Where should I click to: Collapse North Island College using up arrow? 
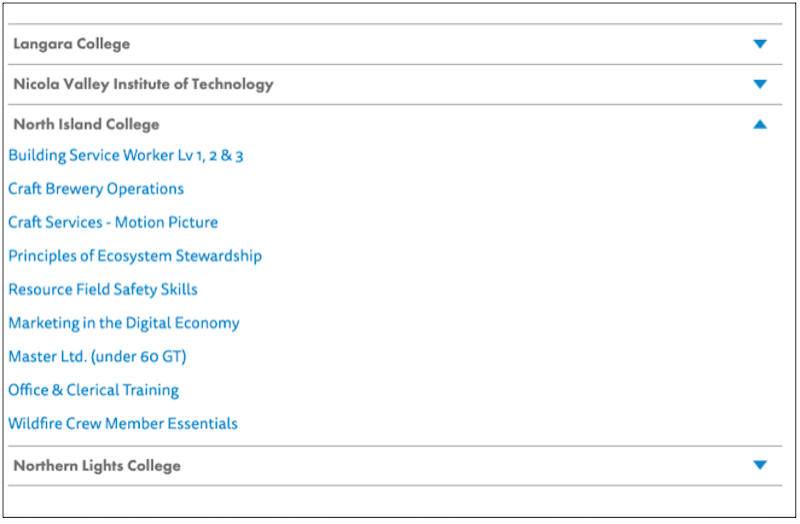(759, 125)
